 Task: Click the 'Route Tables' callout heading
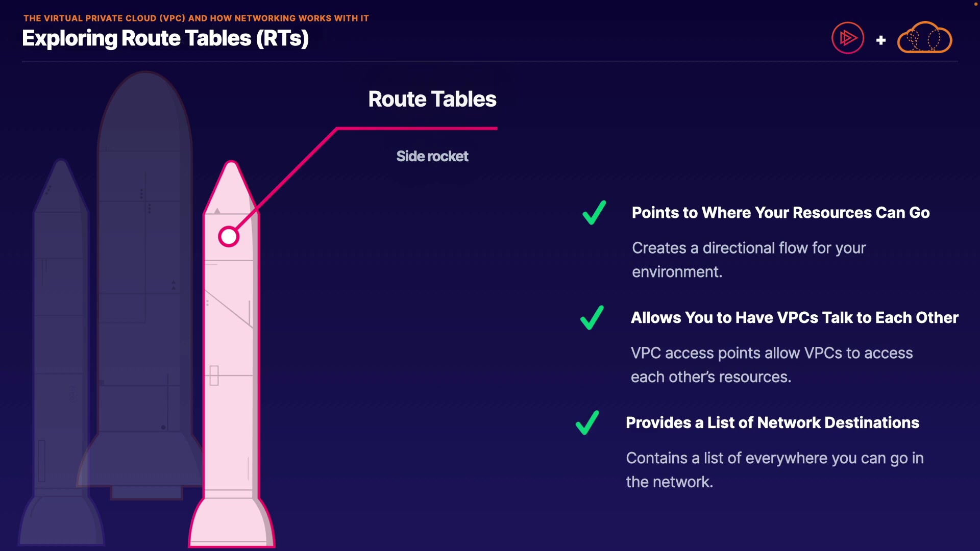coord(432,99)
